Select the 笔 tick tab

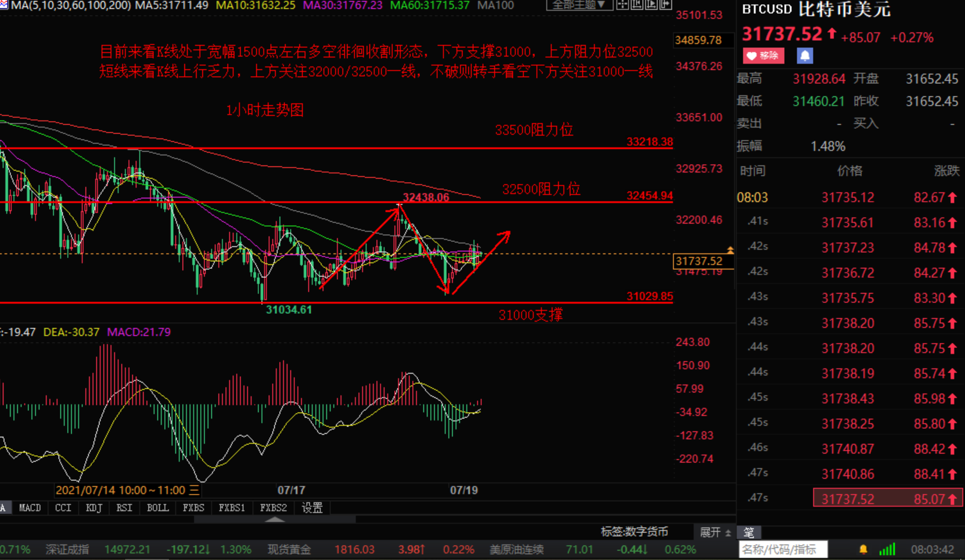tap(749, 532)
